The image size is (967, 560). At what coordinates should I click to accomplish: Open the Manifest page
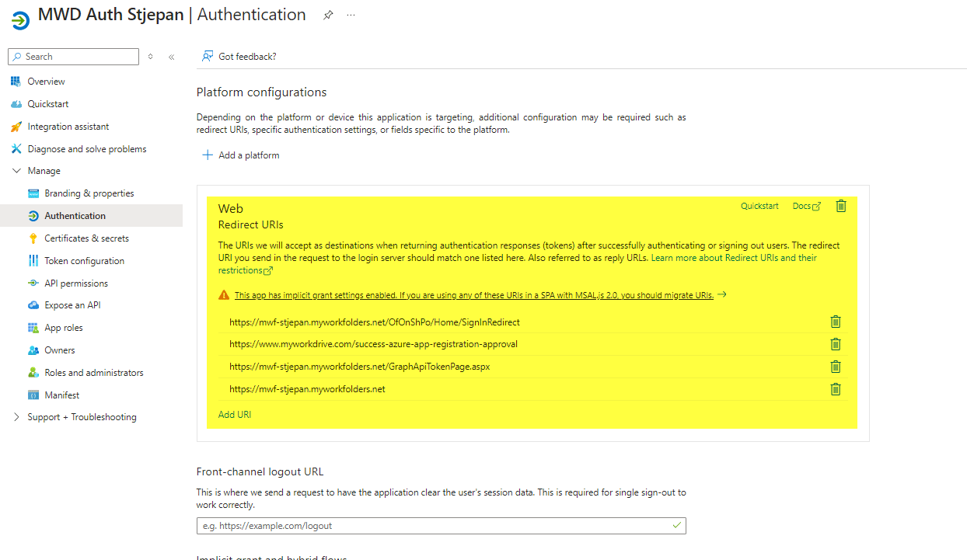62,395
